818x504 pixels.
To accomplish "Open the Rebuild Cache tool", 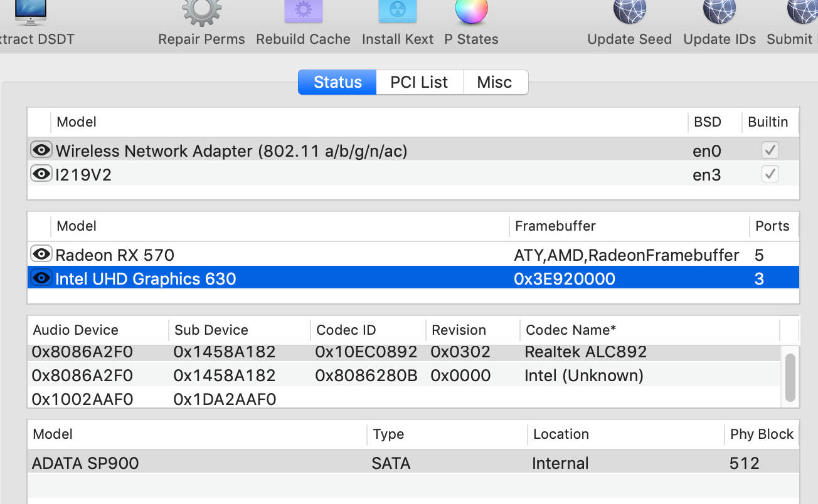I will click(303, 13).
